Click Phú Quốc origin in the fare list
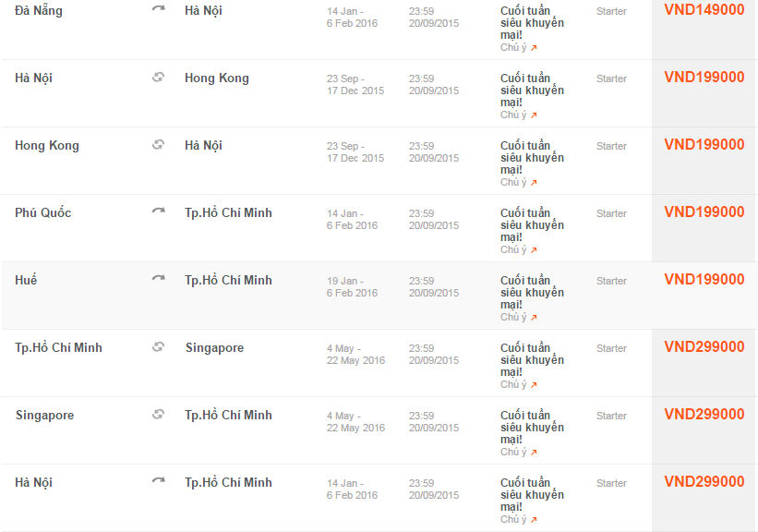The width and height of the screenshot is (758, 532). (x=42, y=213)
